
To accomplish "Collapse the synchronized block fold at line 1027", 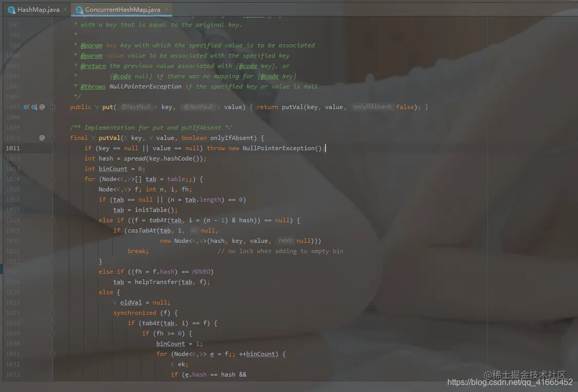I will click(x=53, y=313).
